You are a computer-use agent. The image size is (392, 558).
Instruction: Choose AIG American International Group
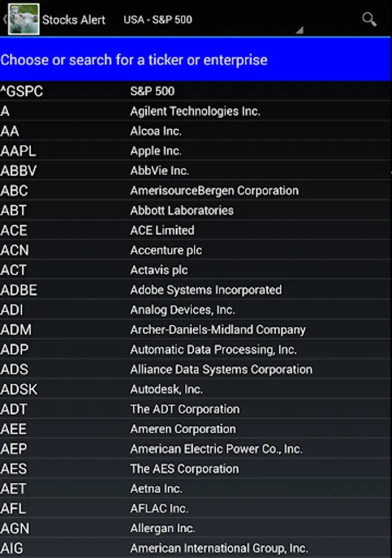point(196,549)
